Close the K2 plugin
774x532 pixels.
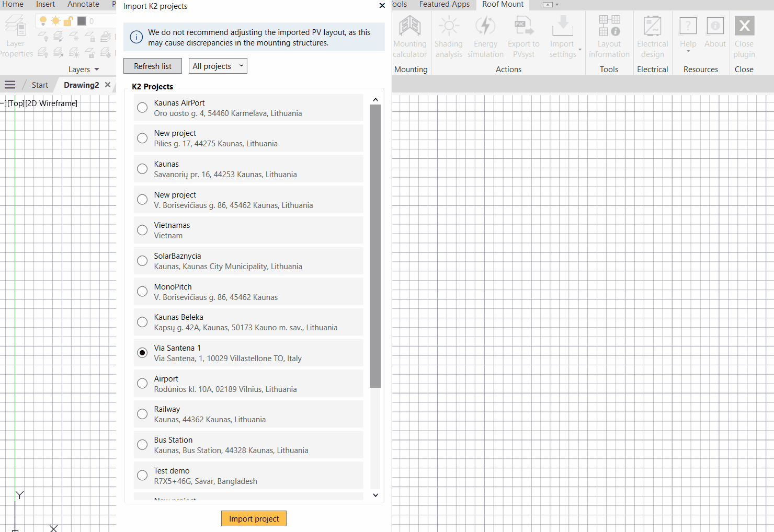744,36
